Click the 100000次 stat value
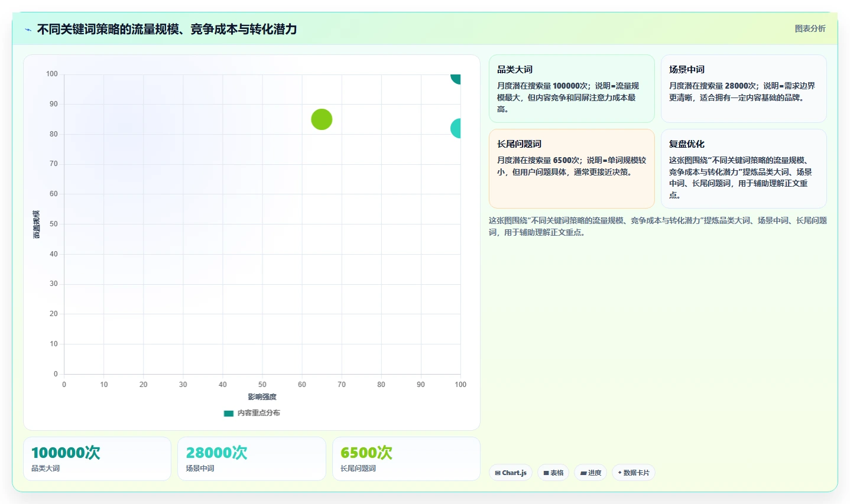850x504 pixels. (66, 453)
